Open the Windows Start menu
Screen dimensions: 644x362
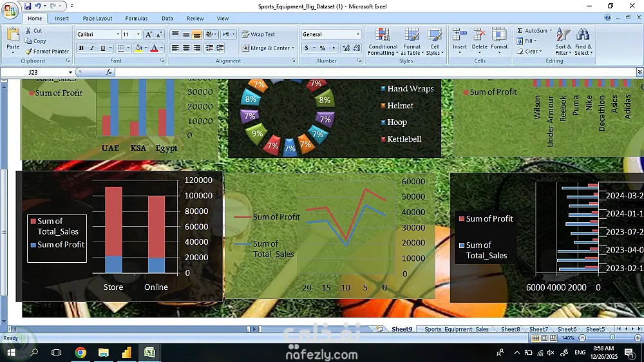11,352
